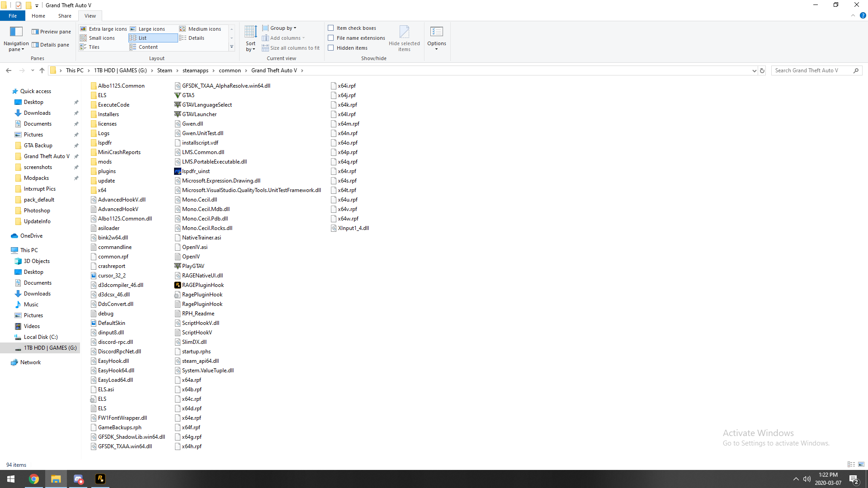Click steamapps in the breadcrumb path
This screenshot has width=868, height=488.
pos(195,70)
